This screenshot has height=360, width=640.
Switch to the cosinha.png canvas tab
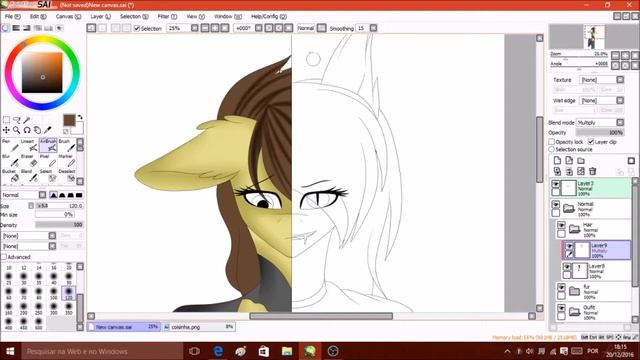198,327
